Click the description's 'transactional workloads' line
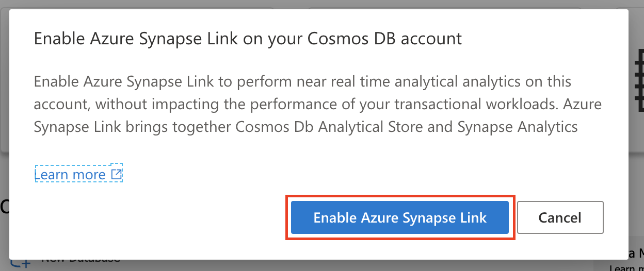The width and height of the screenshot is (644, 271). 317,104
